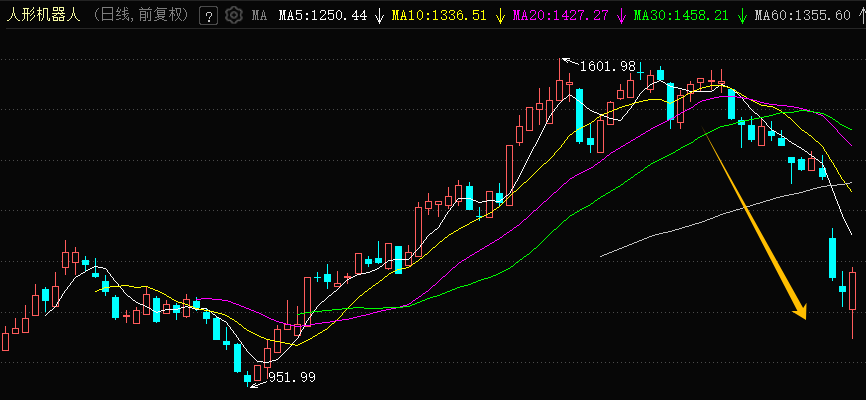This screenshot has height=400, width=866.
Task: Select the MA30:1458.21 value
Action: click(x=681, y=15)
